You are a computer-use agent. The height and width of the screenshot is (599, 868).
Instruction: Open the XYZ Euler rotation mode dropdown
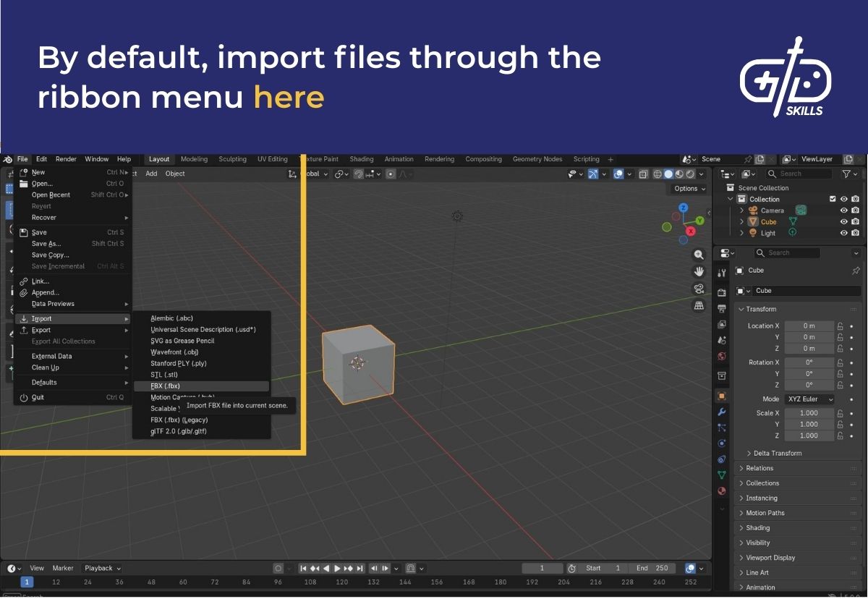coord(809,399)
